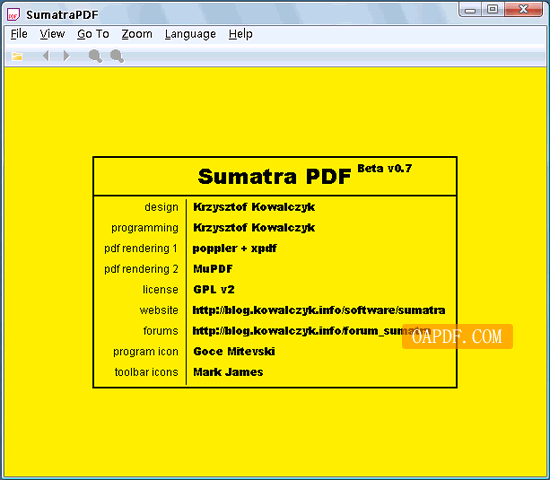550x480 pixels.
Task: Click the design label
Action: click(x=161, y=207)
